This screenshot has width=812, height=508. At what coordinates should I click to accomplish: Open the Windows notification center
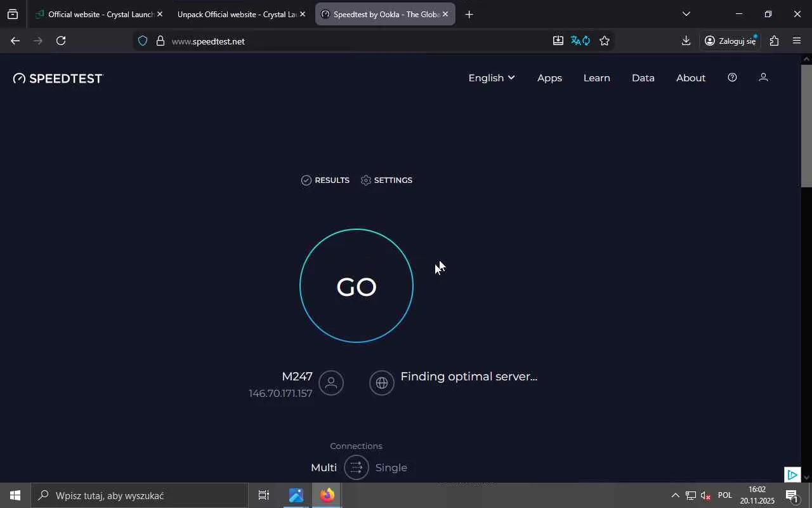(792, 495)
